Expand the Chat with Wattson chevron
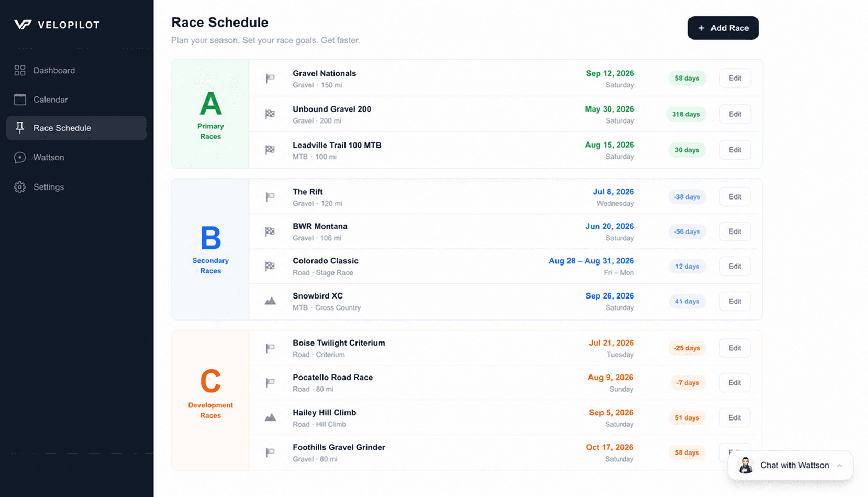Screen dimensions: 868x497 tap(839, 466)
